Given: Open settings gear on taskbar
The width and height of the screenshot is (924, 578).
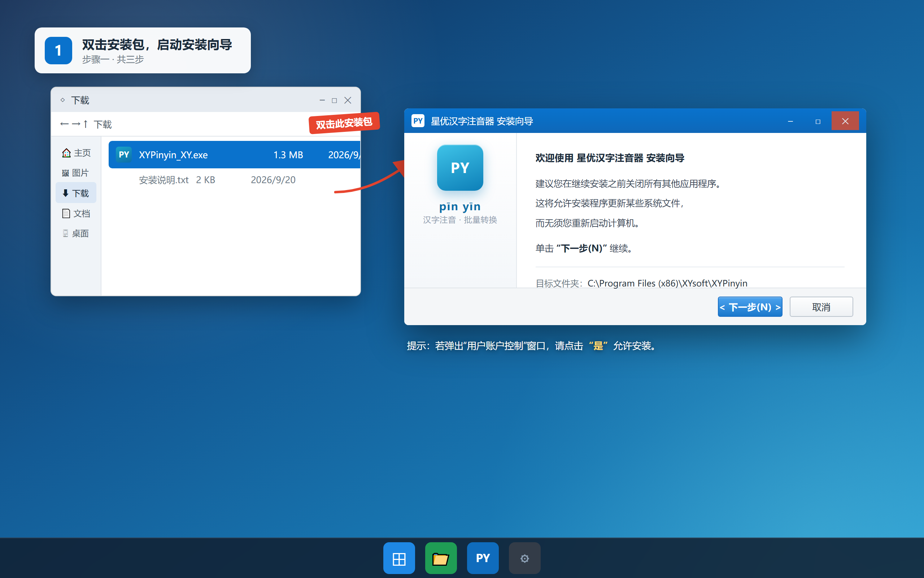Looking at the screenshot, I should [524, 558].
